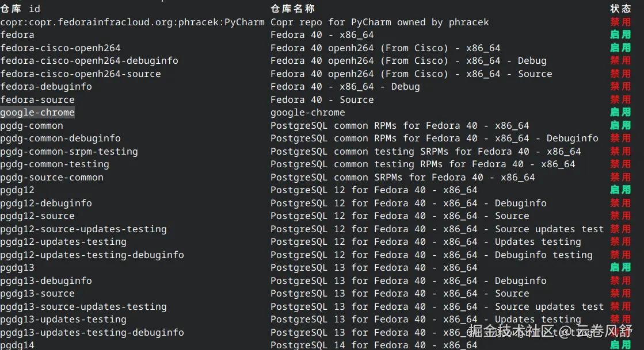Click the "状态" column header

pos(620,9)
